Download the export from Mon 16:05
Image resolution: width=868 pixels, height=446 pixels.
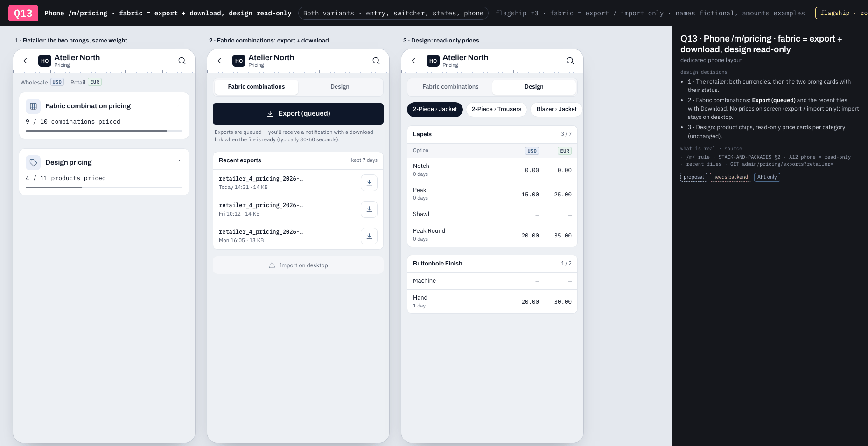coord(369,236)
